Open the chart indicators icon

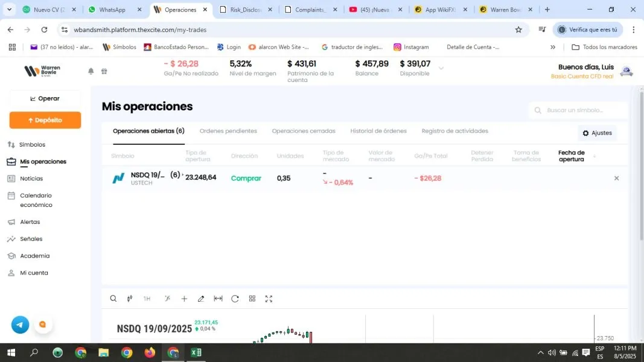[x=168, y=299]
